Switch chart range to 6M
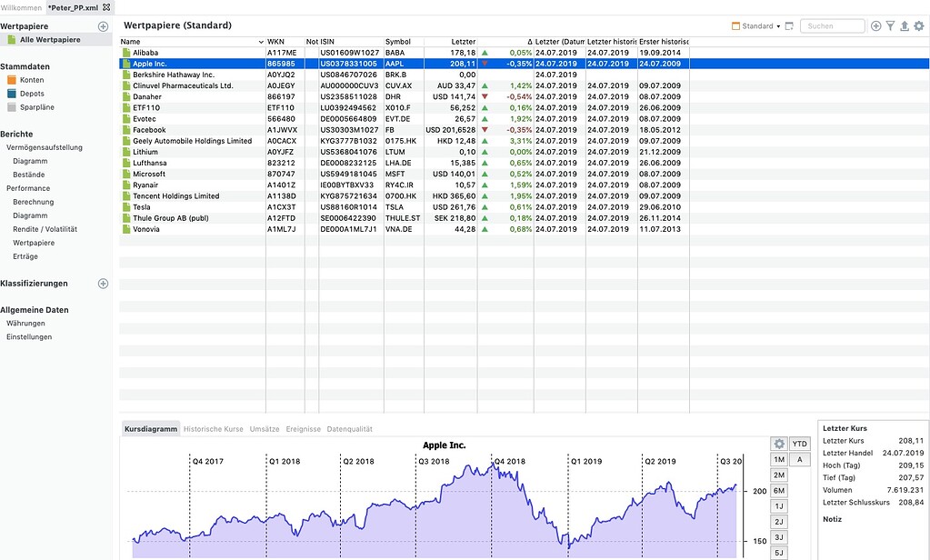The height and width of the screenshot is (560, 930). click(x=779, y=491)
